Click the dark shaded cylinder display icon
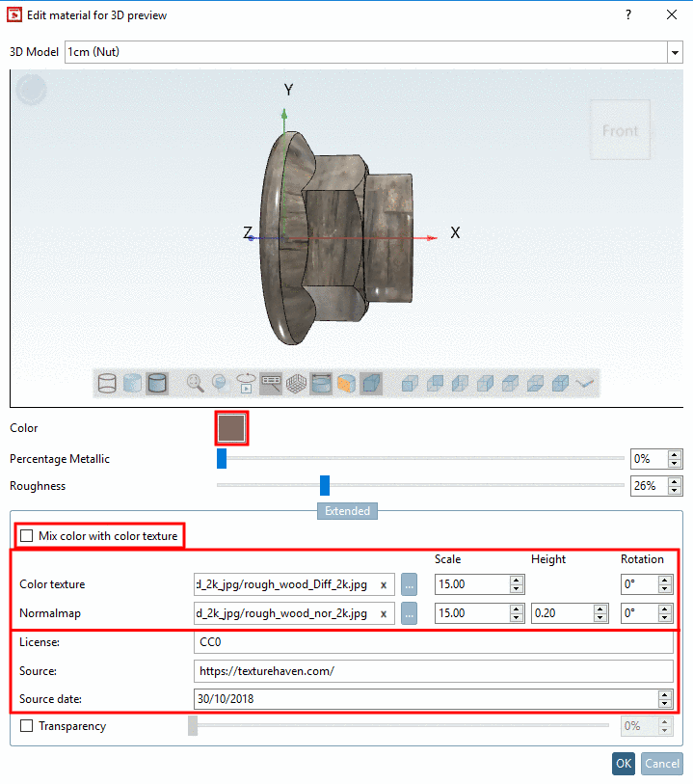The image size is (693, 784). tap(157, 383)
